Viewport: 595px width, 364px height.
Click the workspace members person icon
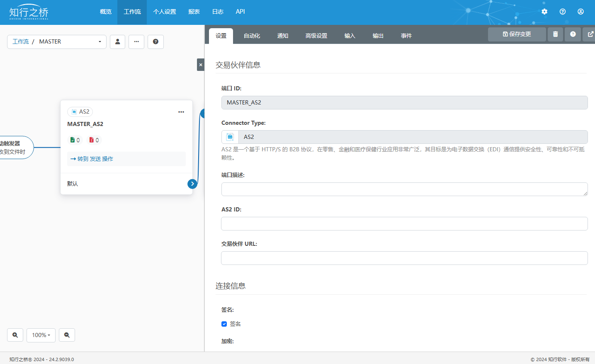point(117,41)
